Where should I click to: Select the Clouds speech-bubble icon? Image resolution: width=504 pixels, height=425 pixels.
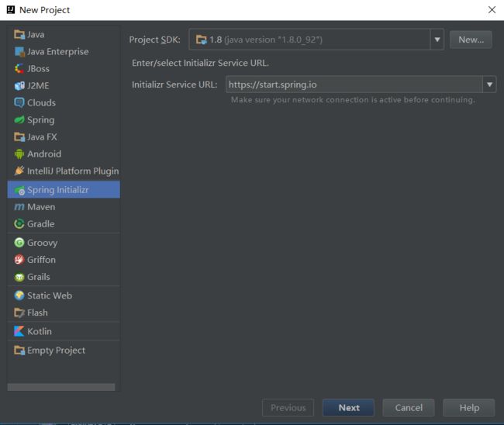[19, 102]
